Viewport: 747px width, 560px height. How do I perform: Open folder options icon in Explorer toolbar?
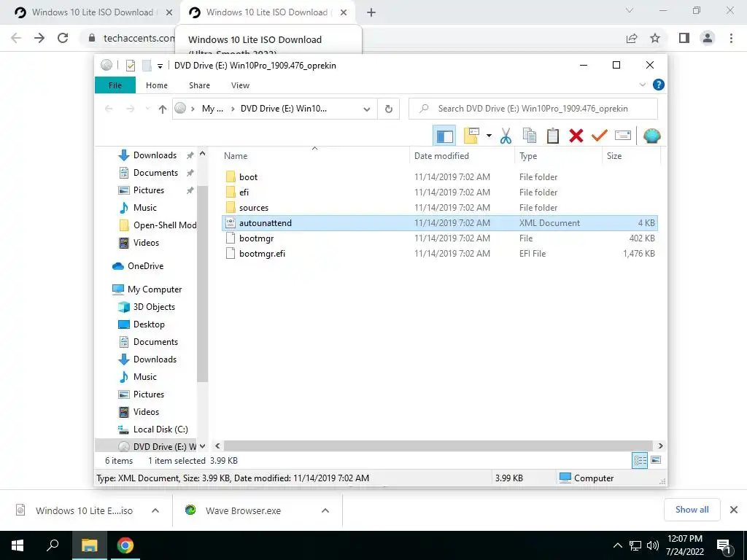click(x=471, y=136)
